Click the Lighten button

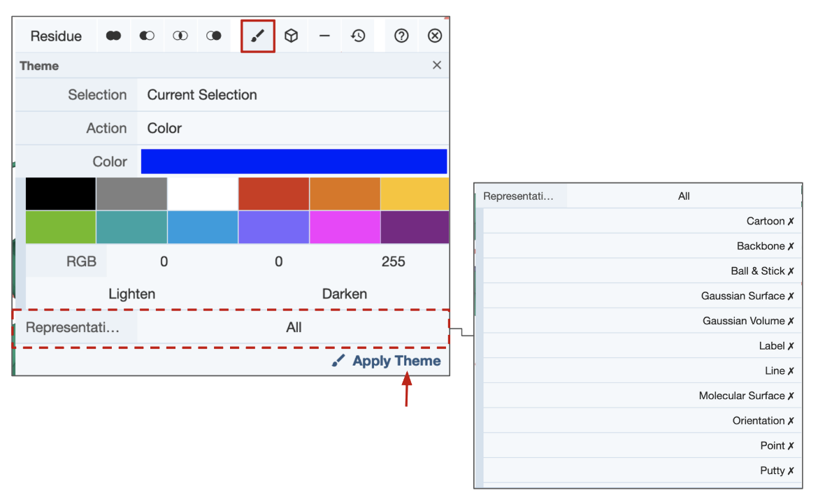[x=131, y=294]
